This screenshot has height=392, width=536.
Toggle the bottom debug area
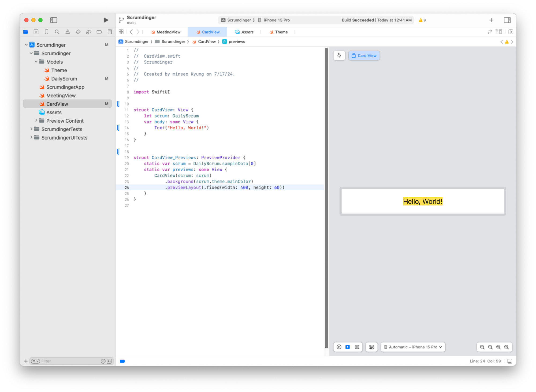pyautogui.click(x=510, y=361)
